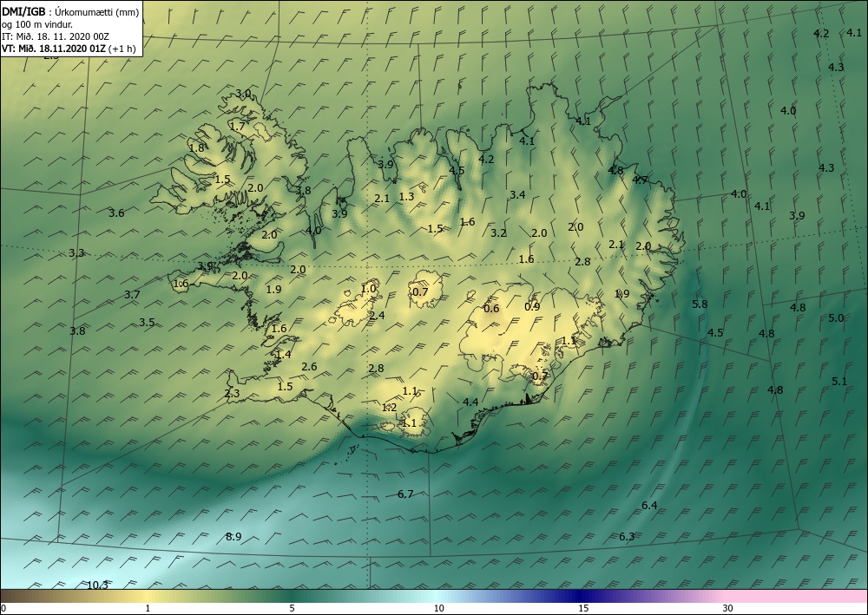This screenshot has width=868, height=615.
Task: Click the 30 tick label on the color scale
Action: coord(728,608)
